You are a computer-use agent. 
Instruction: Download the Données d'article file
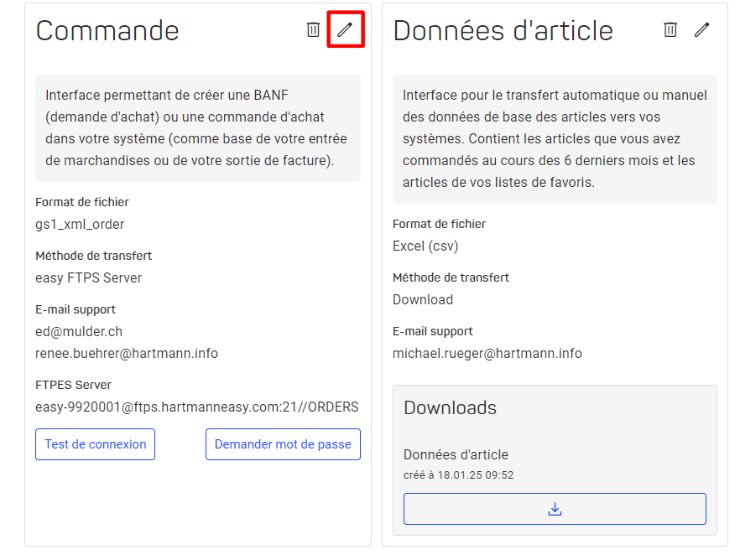(x=555, y=509)
